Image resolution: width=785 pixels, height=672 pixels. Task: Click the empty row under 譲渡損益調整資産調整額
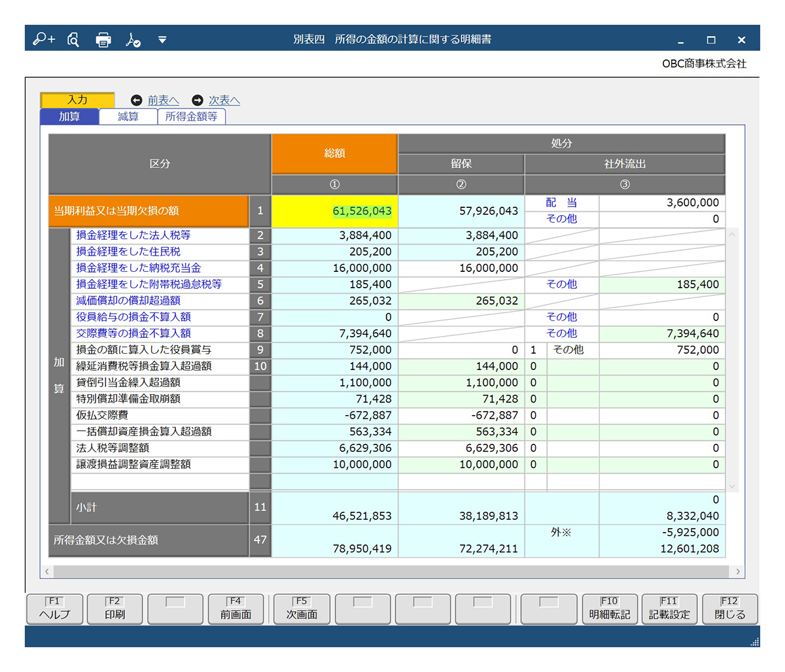pyautogui.click(x=398, y=482)
